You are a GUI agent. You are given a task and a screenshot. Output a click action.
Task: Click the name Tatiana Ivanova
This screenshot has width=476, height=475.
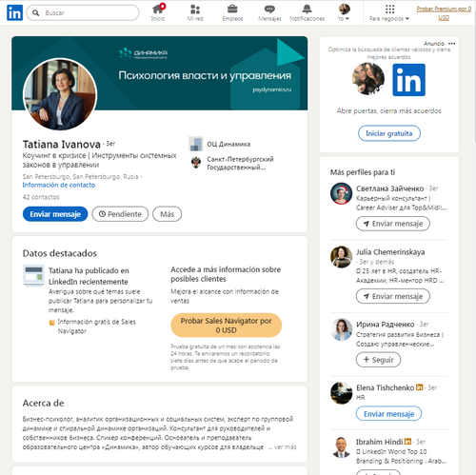click(x=62, y=145)
